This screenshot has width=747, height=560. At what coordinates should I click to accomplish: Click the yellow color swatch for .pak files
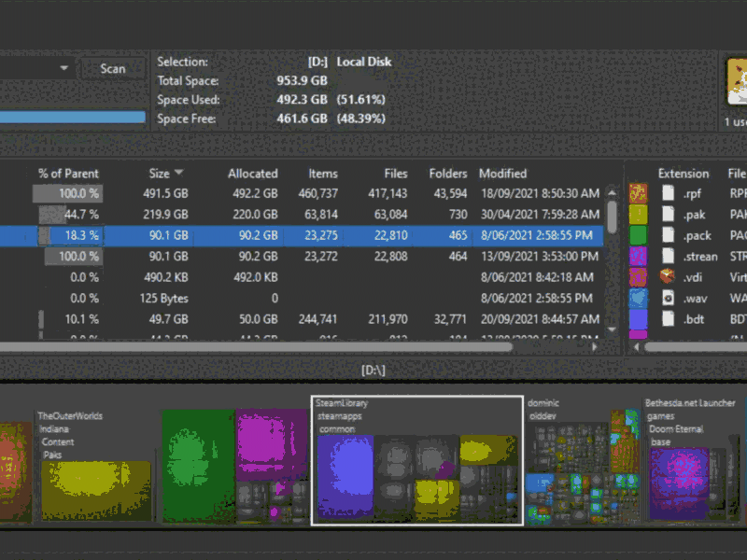click(x=638, y=214)
